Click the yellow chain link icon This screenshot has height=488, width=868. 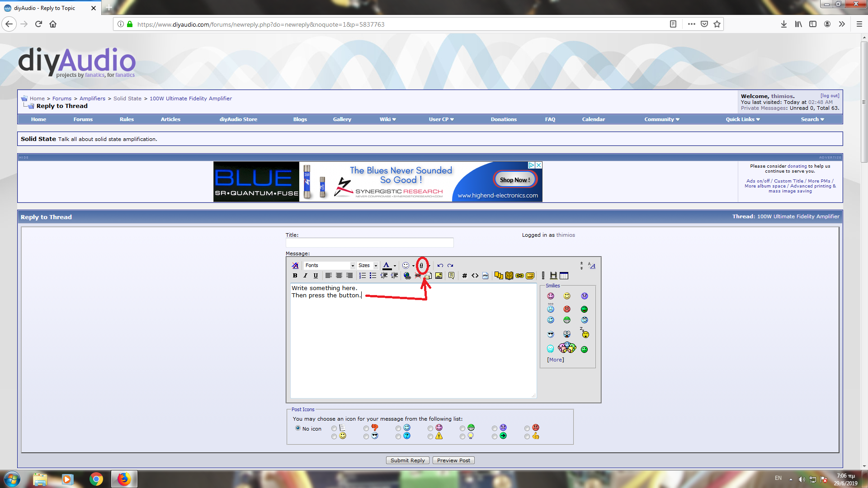pos(519,276)
